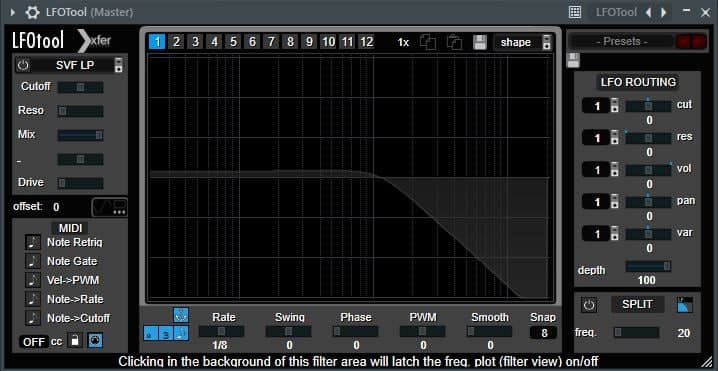The width and height of the screenshot is (718, 371).
Task: Adjust the var routing amount slider
Action: click(648, 234)
